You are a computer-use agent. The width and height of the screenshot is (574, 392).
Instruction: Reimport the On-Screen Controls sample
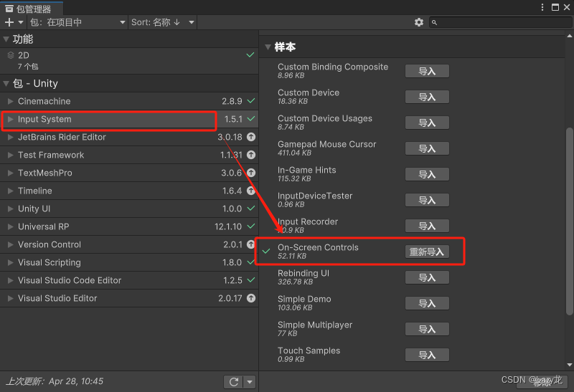[x=427, y=252]
